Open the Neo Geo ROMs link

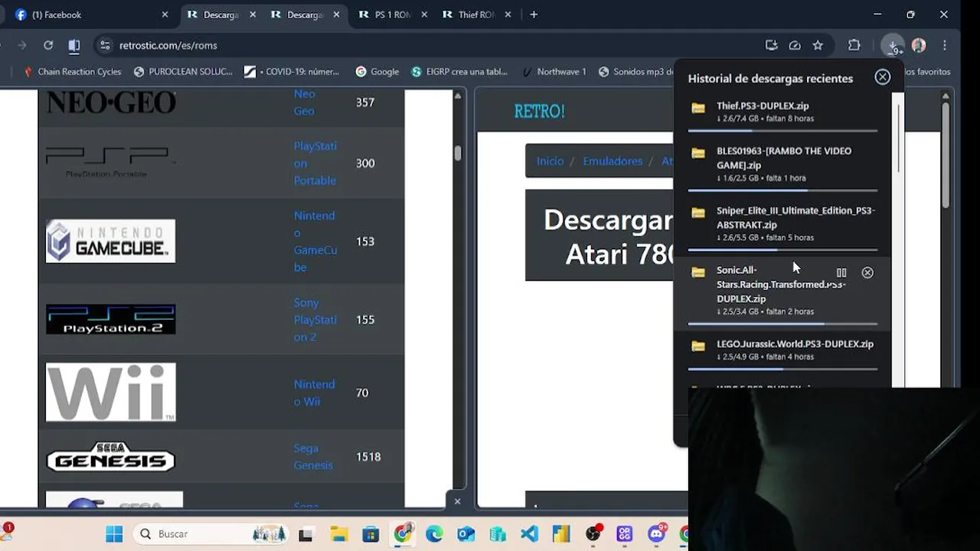click(x=305, y=102)
